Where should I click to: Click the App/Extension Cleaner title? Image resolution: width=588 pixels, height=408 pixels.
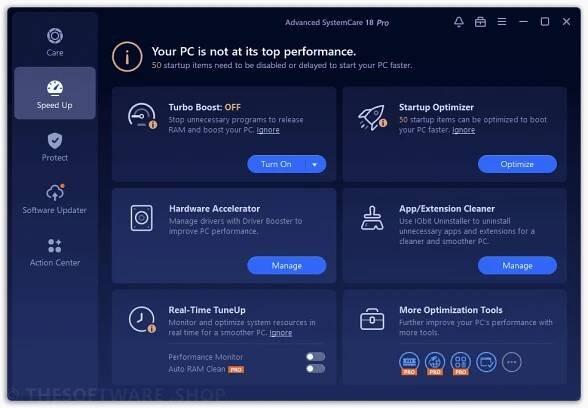(x=447, y=208)
